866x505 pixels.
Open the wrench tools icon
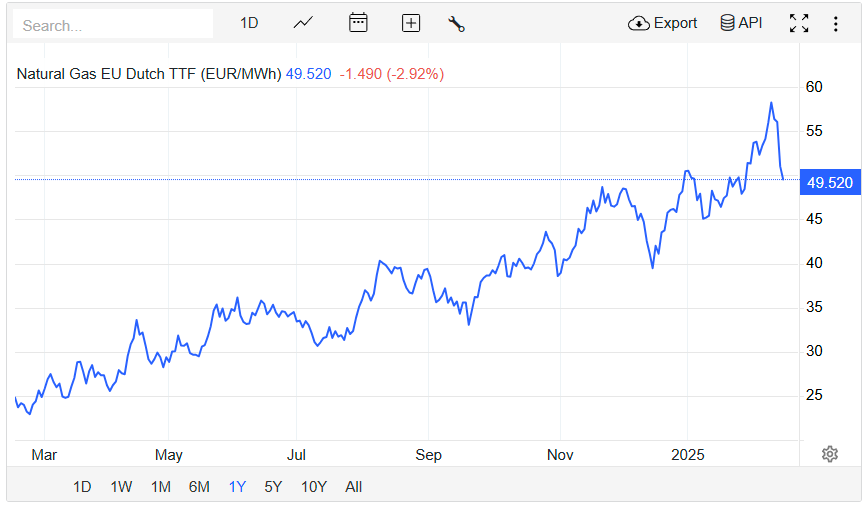(x=456, y=24)
